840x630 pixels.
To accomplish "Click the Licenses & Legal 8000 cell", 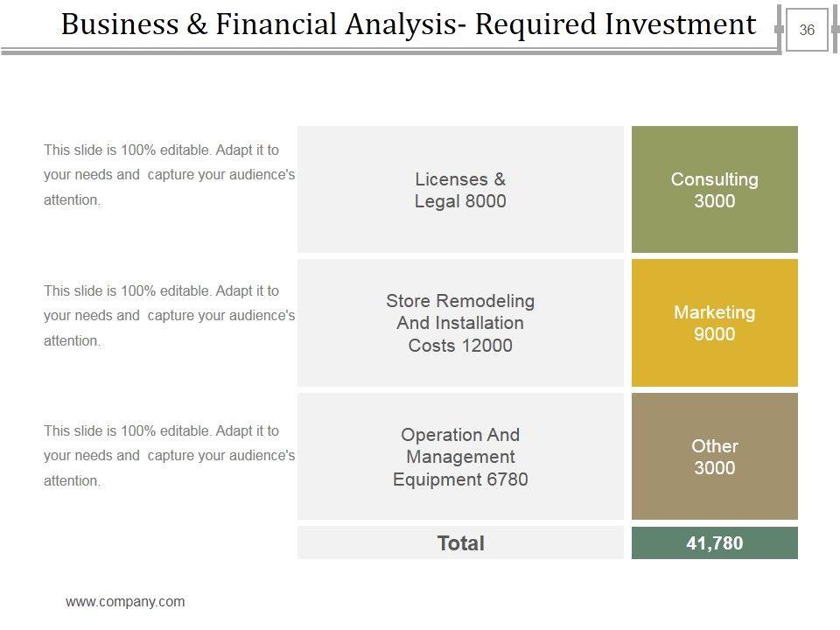I will tap(460, 190).
